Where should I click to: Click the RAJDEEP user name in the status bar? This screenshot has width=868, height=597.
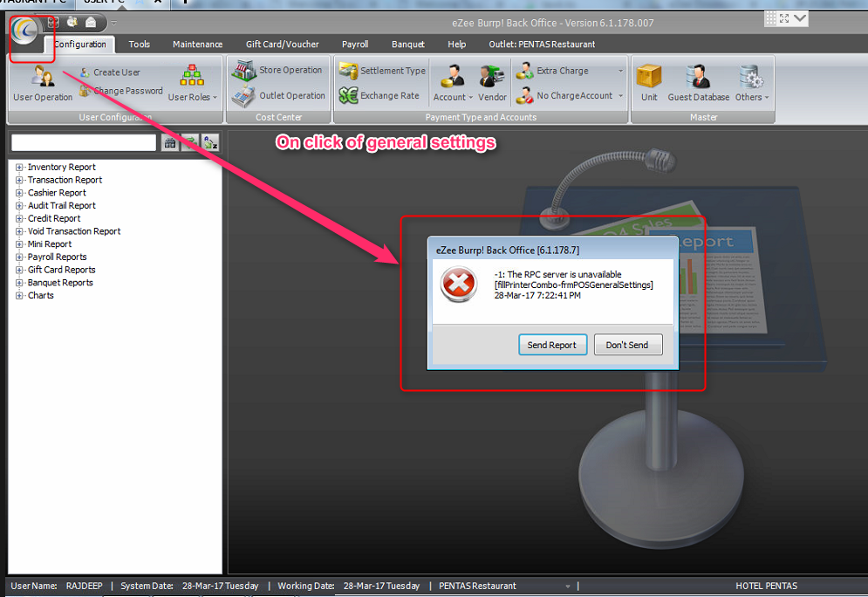coord(84,586)
